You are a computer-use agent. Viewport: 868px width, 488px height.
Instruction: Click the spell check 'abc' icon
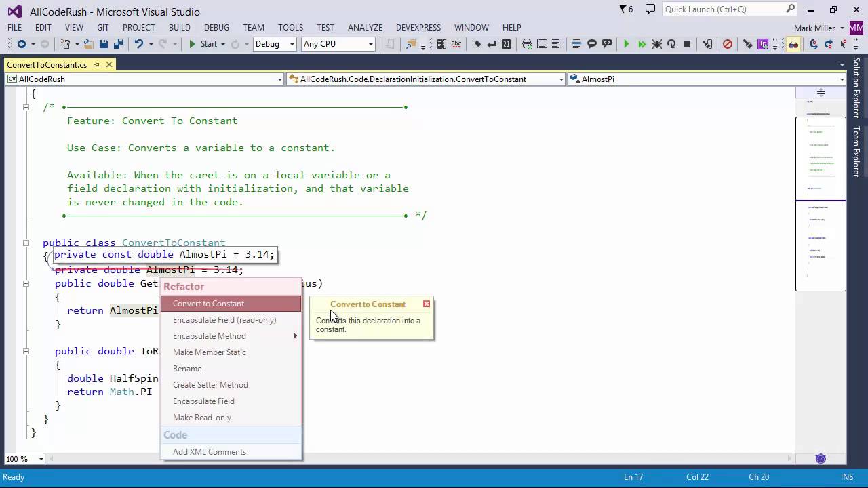point(456,44)
